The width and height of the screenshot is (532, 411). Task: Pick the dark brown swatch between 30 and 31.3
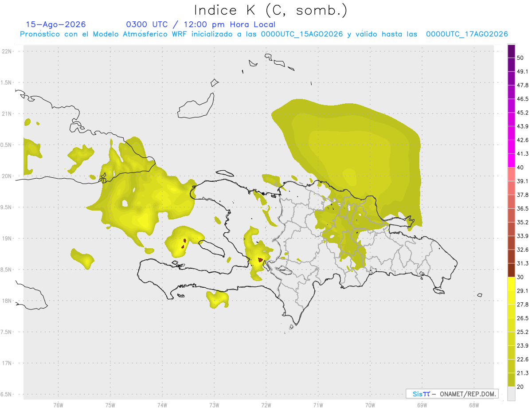512,270
